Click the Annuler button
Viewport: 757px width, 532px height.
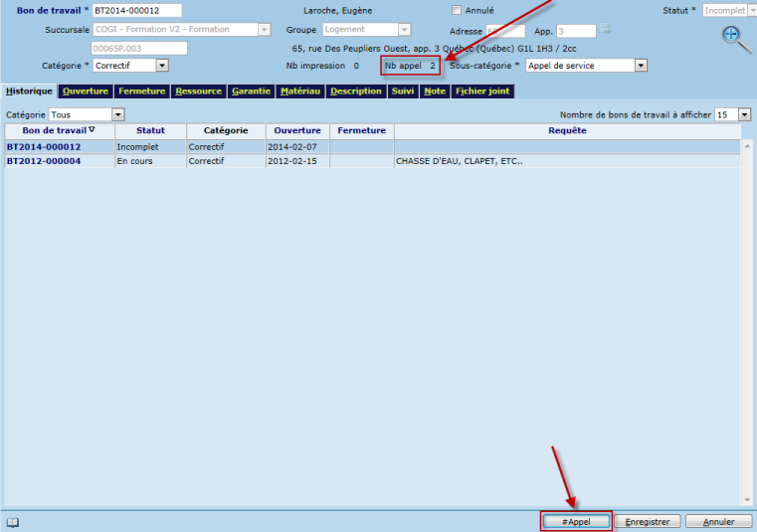[719, 521]
